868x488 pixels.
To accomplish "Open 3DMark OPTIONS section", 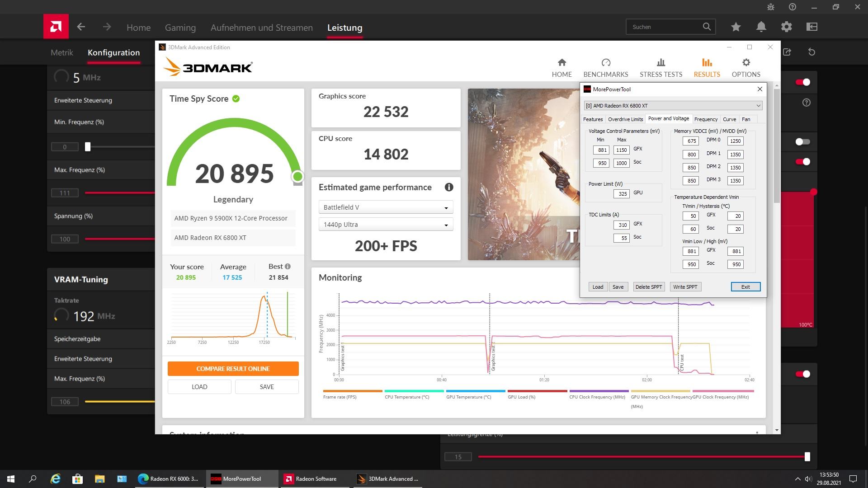I will coord(746,68).
